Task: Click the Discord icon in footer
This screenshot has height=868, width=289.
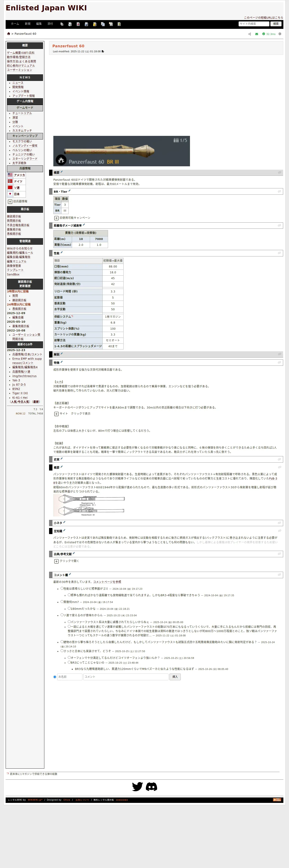Action: (151, 786)
